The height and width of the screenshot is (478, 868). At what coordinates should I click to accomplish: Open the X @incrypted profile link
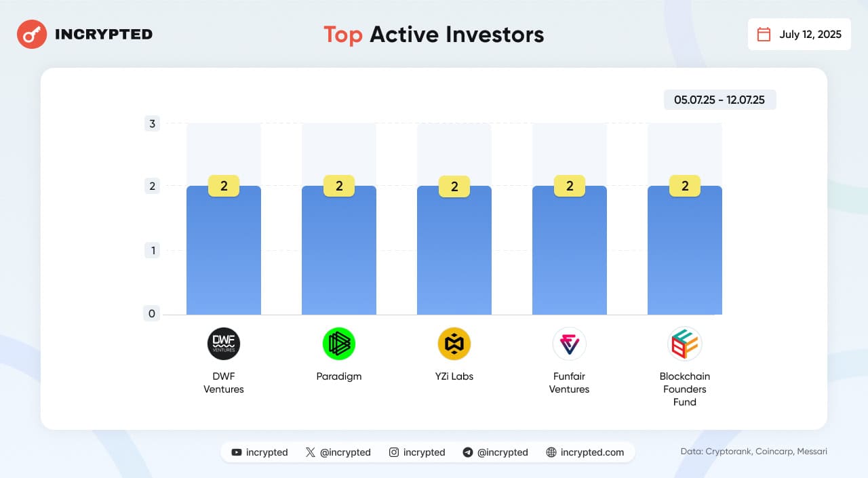[338, 452]
